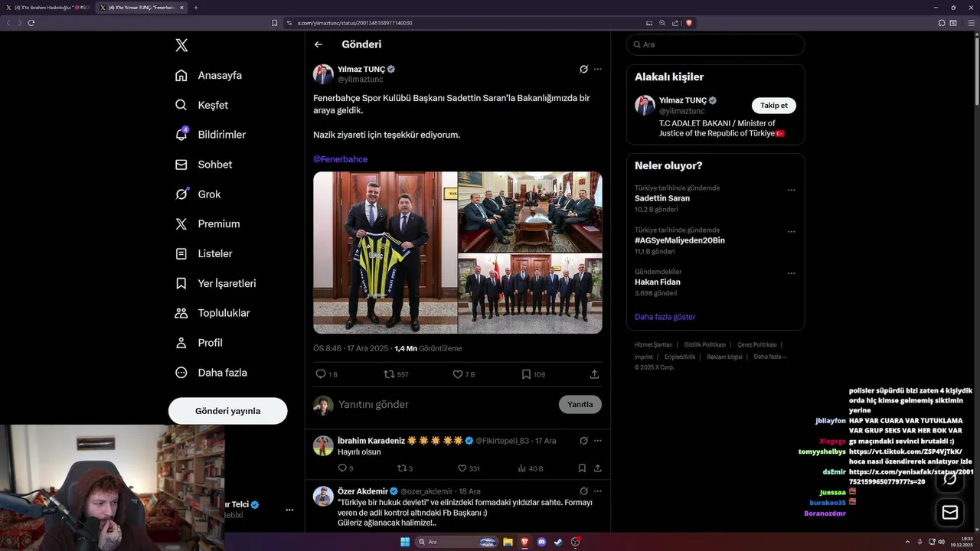Open the Windows Start menu

[x=405, y=542]
